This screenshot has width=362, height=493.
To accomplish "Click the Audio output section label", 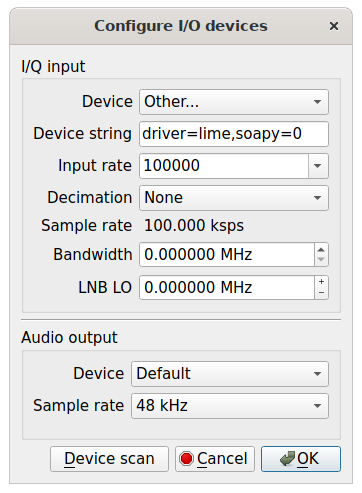I will pyautogui.click(x=69, y=337).
